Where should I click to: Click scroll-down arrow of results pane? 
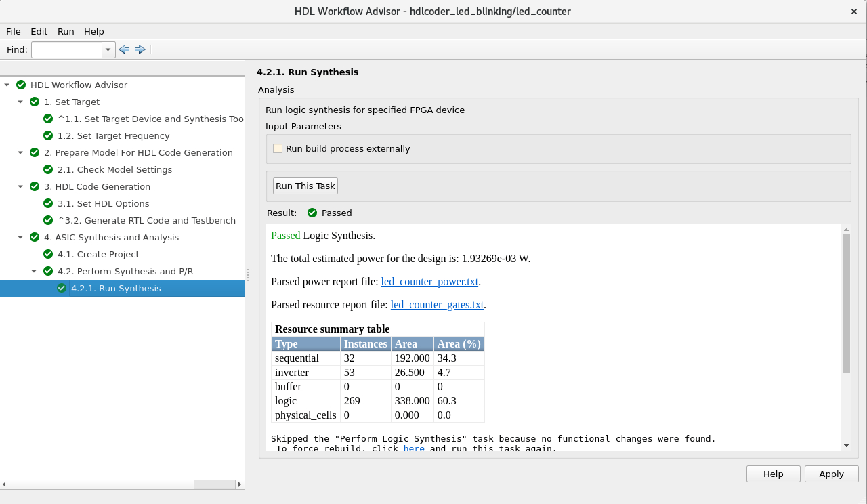pos(846,445)
